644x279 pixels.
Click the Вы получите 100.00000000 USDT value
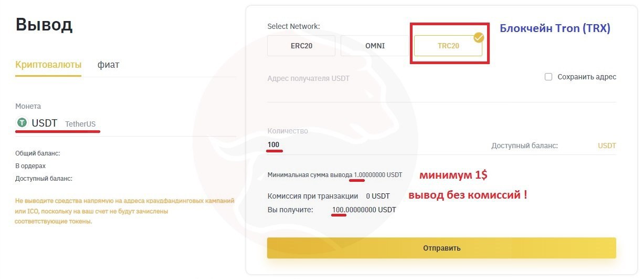pos(364,210)
